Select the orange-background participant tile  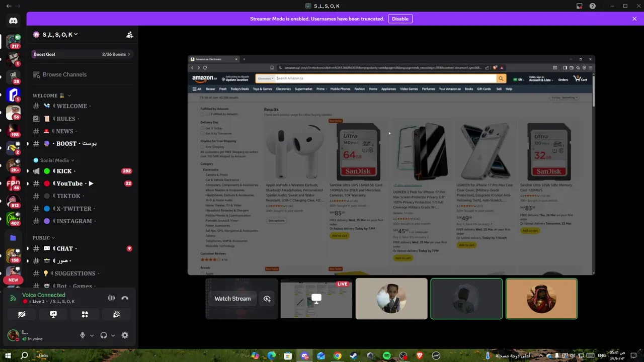click(x=541, y=299)
